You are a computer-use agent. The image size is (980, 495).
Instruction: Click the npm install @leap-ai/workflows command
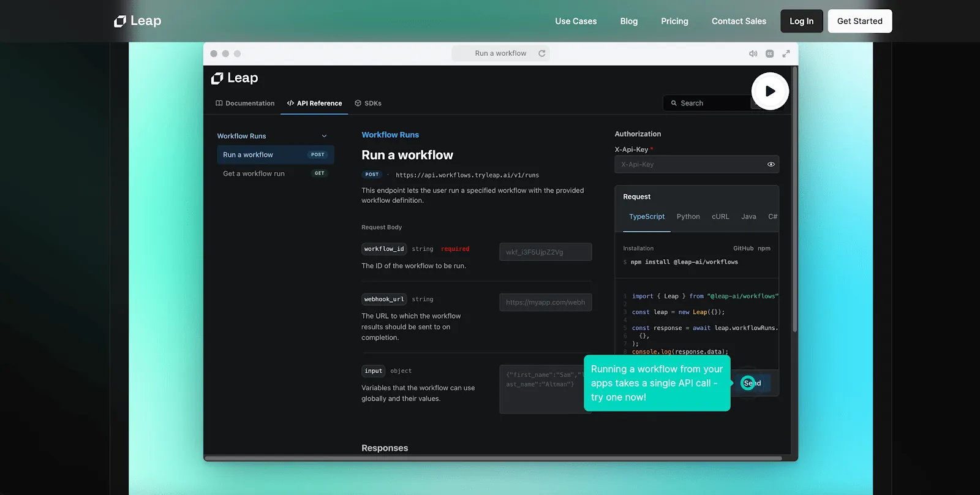pyautogui.click(x=684, y=262)
